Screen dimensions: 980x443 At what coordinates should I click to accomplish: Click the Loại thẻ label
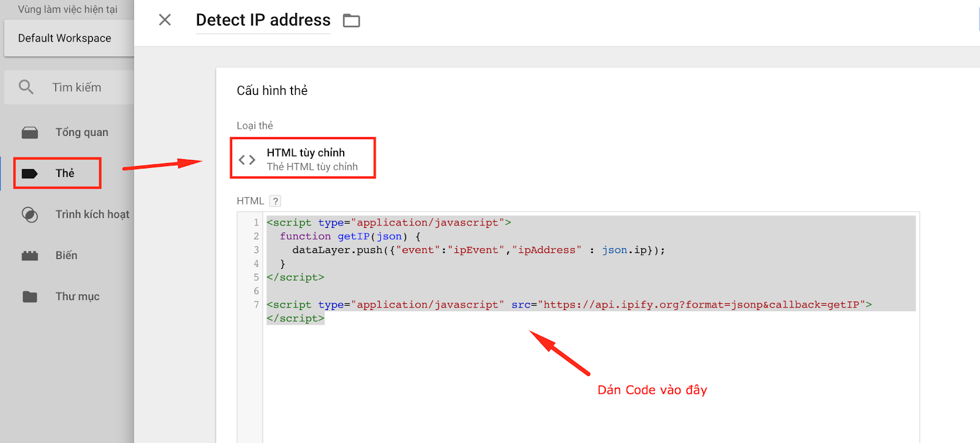pos(255,126)
